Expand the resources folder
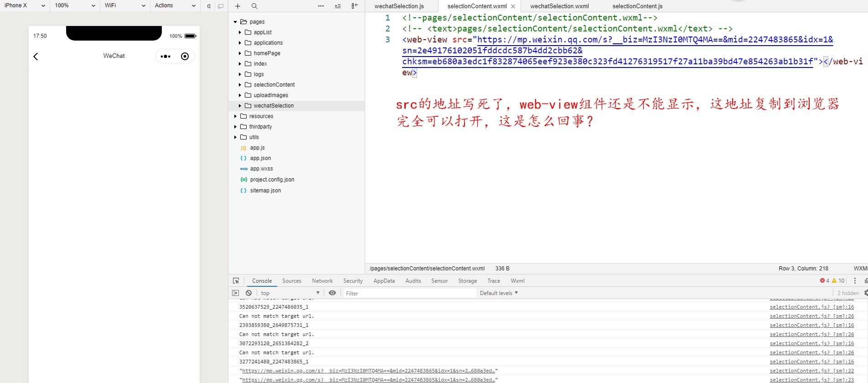 pyautogui.click(x=235, y=116)
